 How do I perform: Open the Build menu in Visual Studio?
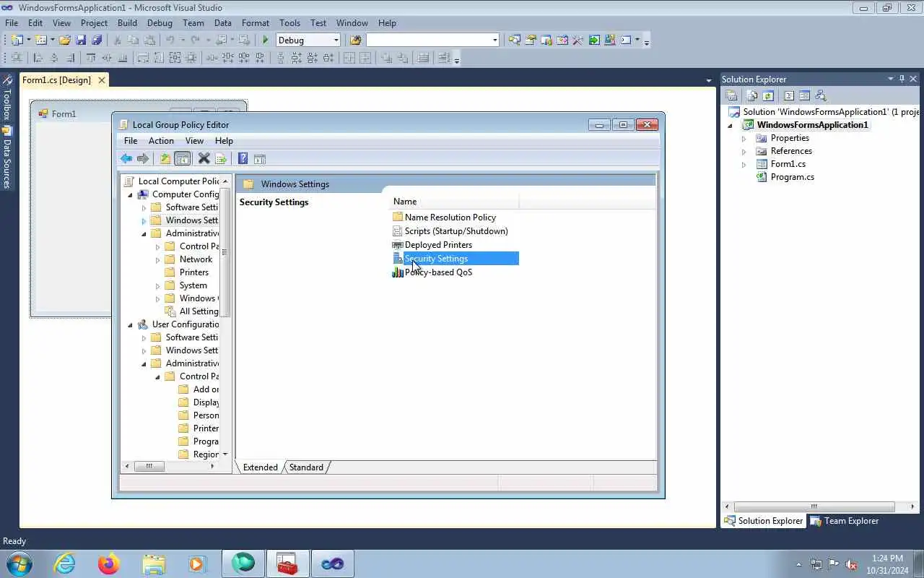pyautogui.click(x=127, y=23)
